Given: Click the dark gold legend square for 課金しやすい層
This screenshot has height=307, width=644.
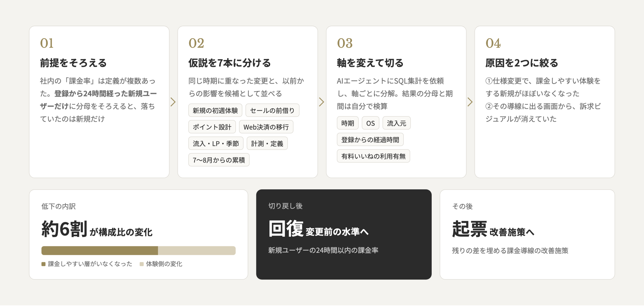Looking at the screenshot, I should tap(43, 264).
